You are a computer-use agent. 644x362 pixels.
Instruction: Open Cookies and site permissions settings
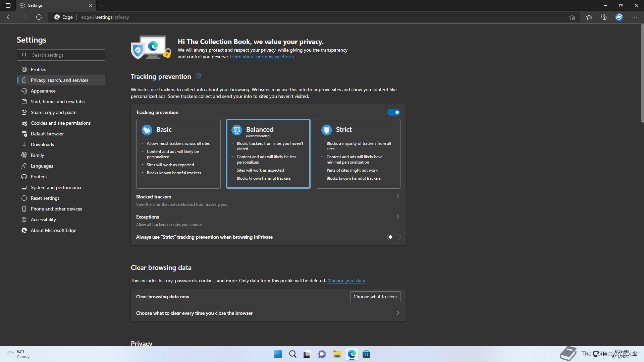point(60,123)
